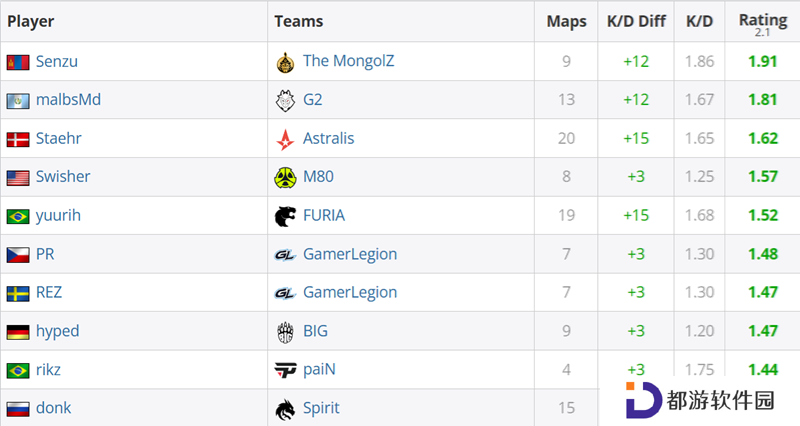Open the FURIA team link
The width and height of the screenshot is (800, 426).
coord(324,215)
